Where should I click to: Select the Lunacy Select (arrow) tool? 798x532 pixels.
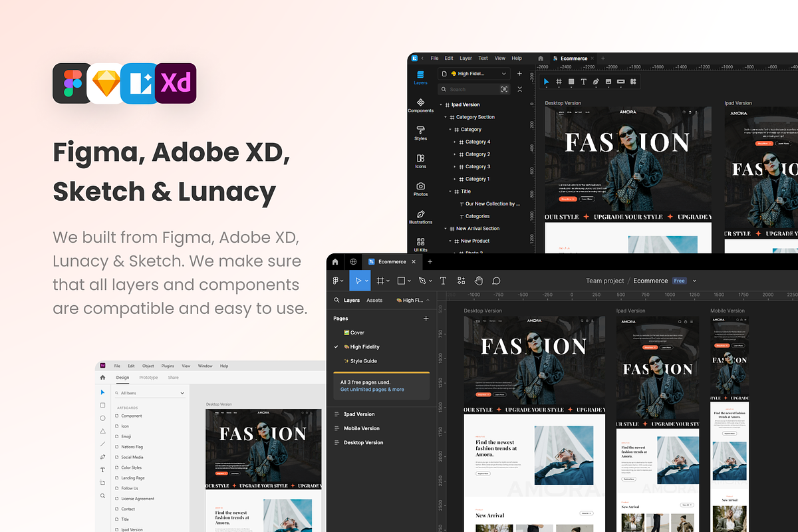pyautogui.click(x=546, y=82)
